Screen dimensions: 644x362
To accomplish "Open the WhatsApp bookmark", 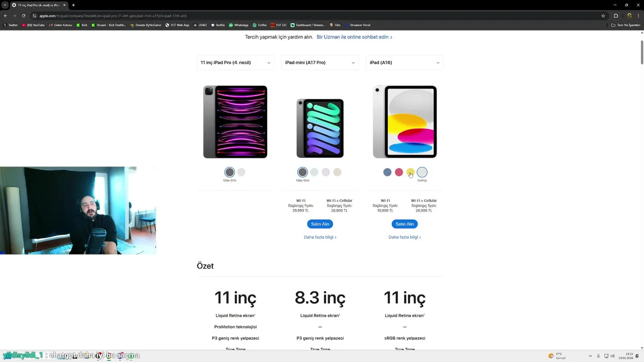I will click(x=238, y=25).
